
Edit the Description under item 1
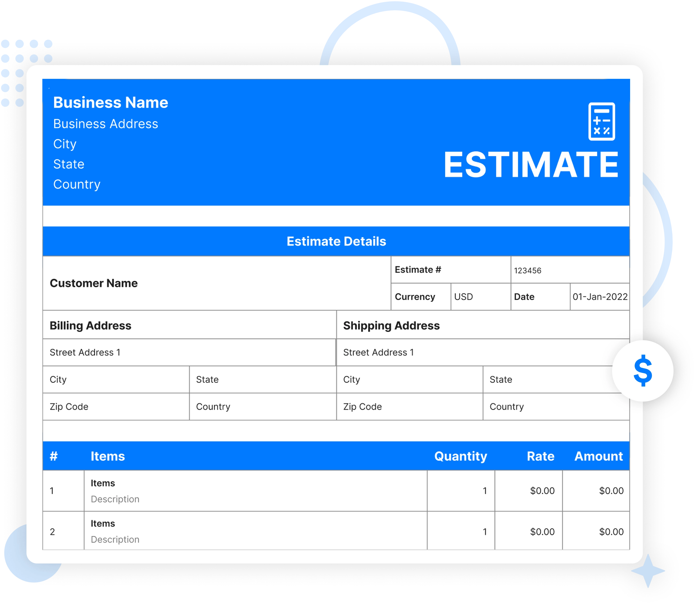[115, 499]
